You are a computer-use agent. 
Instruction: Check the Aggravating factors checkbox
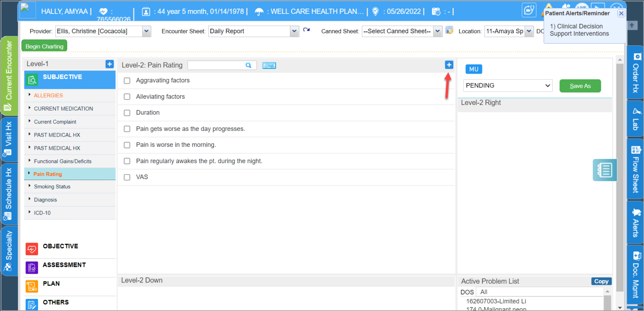pos(127,81)
